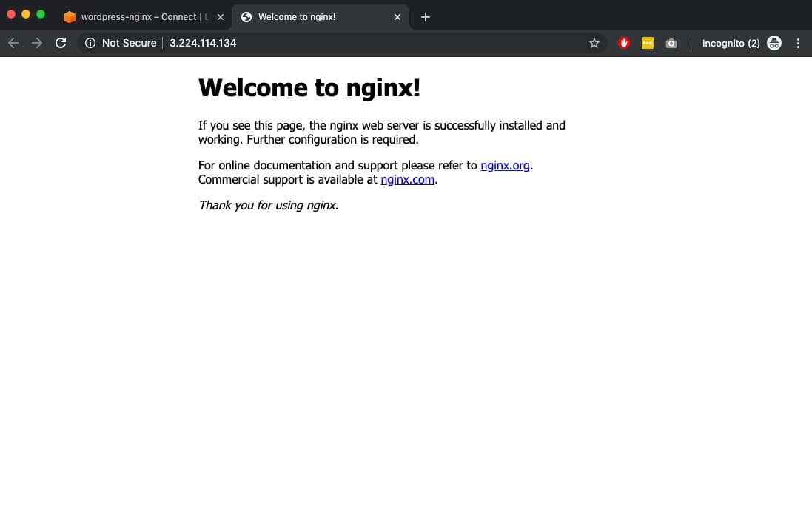The height and width of the screenshot is (524, 812).
Task: Open the camera screenshot extension
Action: click(671, 44)
